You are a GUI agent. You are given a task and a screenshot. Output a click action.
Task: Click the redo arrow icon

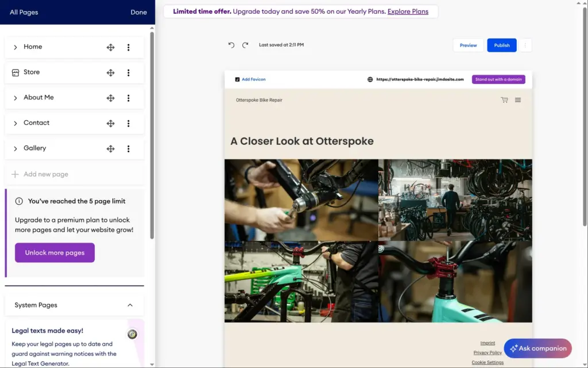click(x=245, y=45)
